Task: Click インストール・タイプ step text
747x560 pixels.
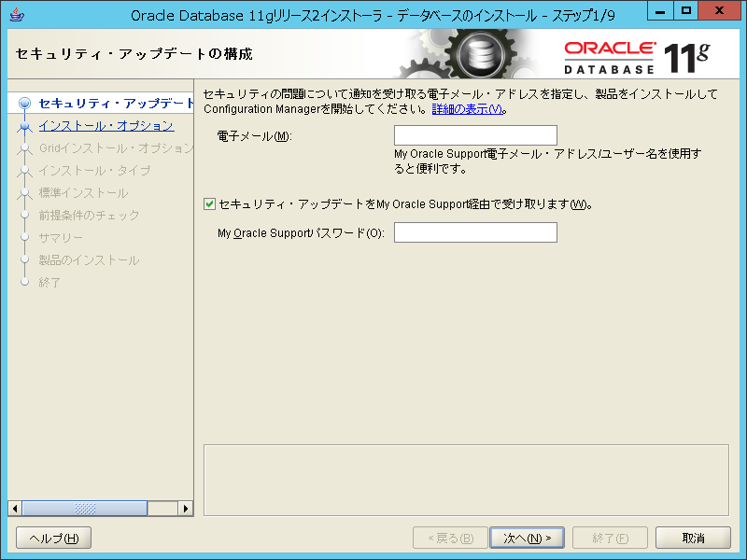Action: coord(95,171)
